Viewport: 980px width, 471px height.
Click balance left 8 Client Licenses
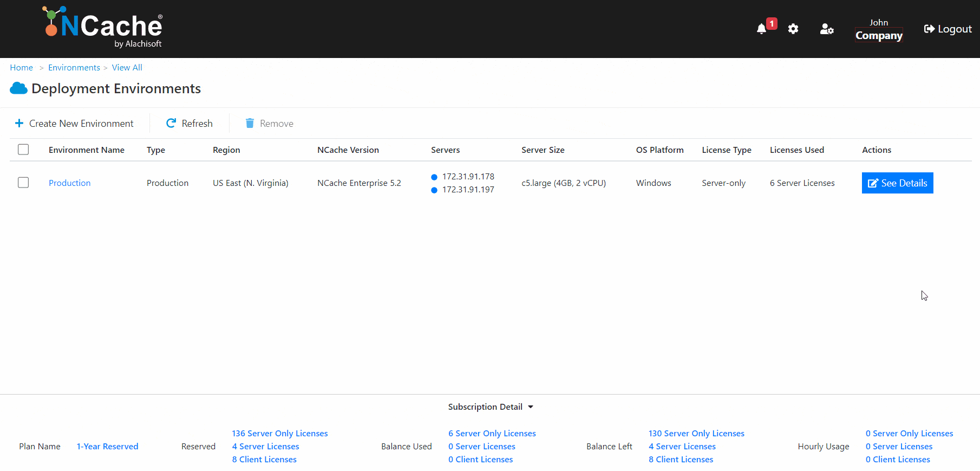coord(681,460)
